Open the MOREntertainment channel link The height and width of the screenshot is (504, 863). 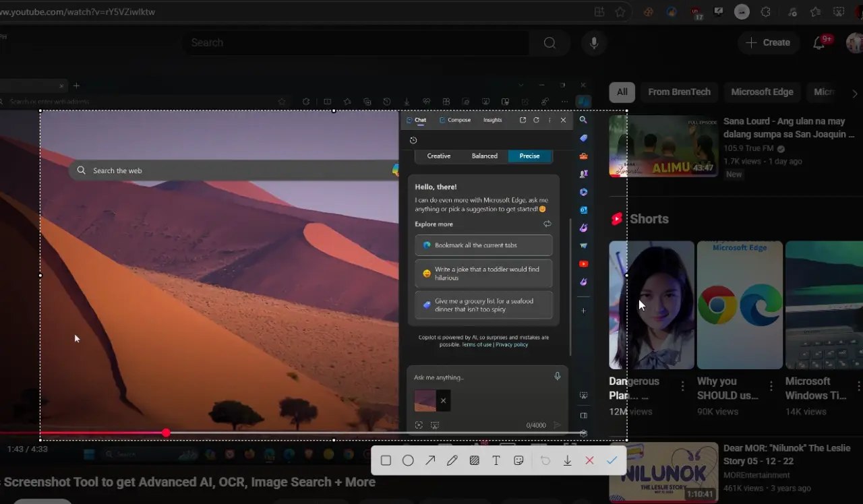(x=757, y=475)
